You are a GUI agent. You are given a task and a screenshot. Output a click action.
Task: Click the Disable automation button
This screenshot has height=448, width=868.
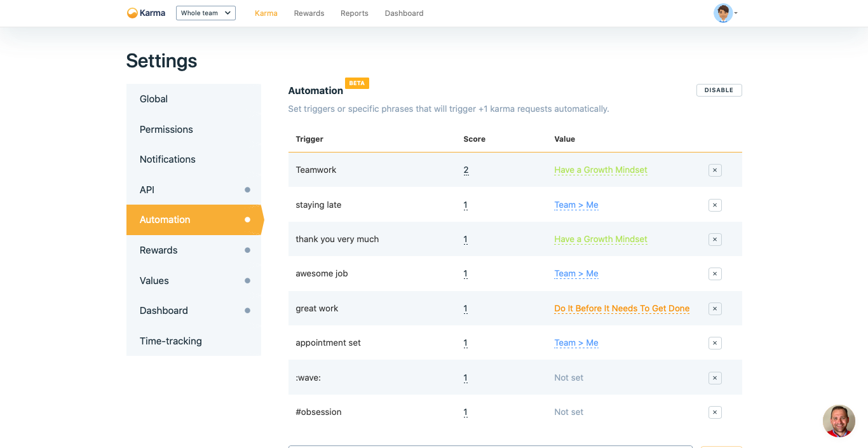point(719,90)
